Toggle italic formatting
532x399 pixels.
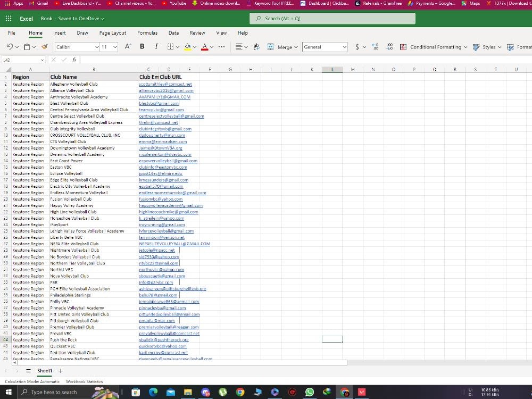(156, 46)
